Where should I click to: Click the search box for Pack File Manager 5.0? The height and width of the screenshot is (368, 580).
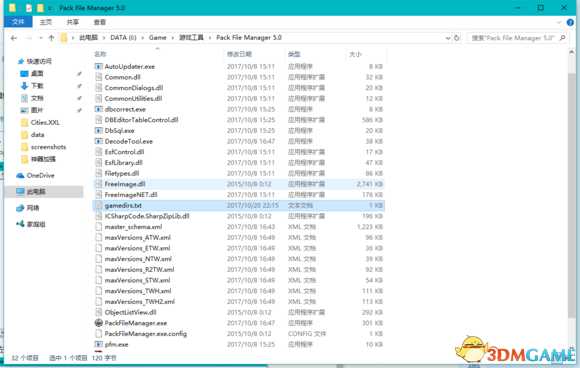pos(517,38)
